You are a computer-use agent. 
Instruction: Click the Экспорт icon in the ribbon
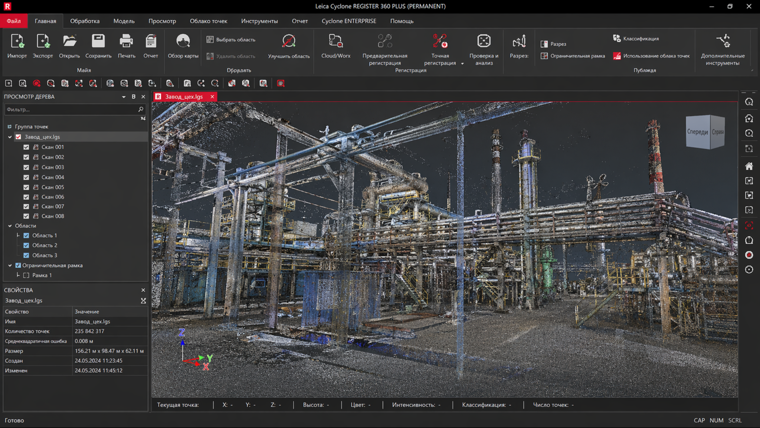[x=43, y=41]
